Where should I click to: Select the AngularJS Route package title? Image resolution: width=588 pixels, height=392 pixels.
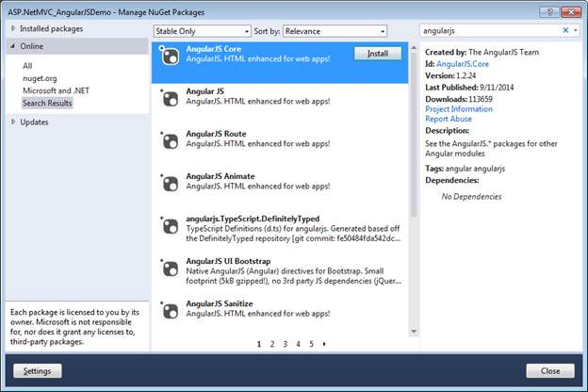click(216, 134)
